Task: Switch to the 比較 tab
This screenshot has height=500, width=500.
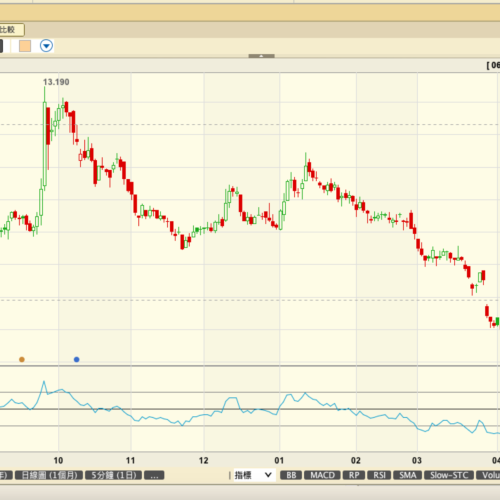Action: [x=10, y=30]
